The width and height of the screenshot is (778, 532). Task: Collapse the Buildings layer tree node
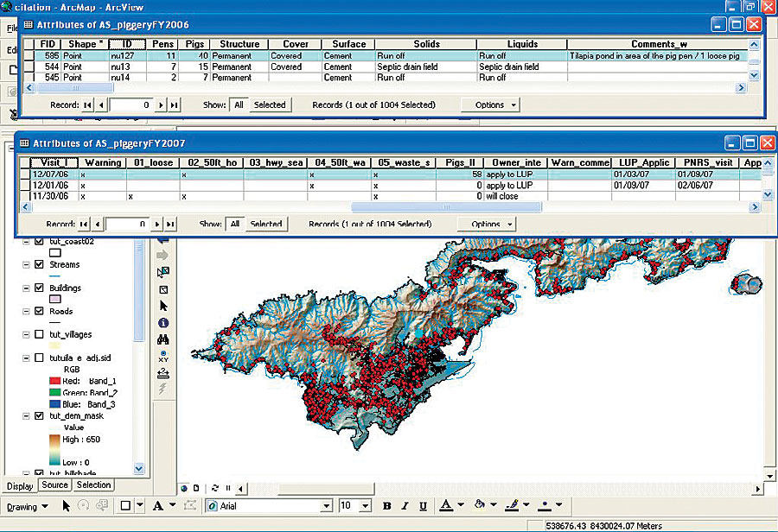pyautogui.click(x=25, y=288)
